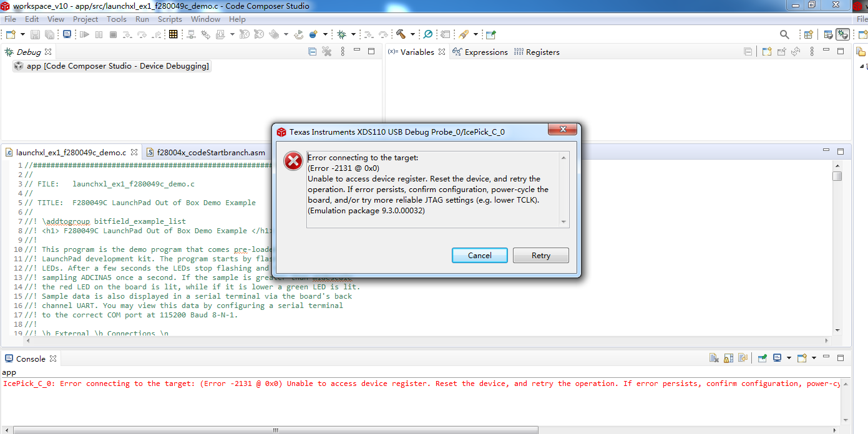Click the green Debug bug toolbar icon
Viewport: 868px width, 434px height.
point(341,34)
